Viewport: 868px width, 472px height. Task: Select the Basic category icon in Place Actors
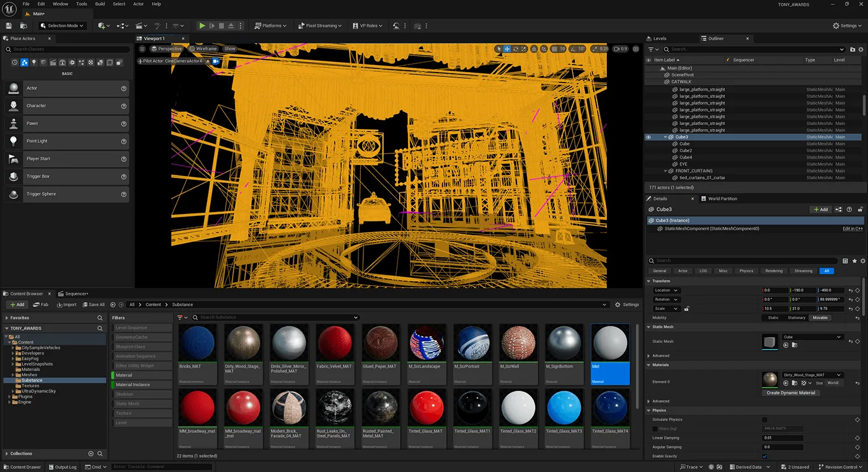coord(24,63)
